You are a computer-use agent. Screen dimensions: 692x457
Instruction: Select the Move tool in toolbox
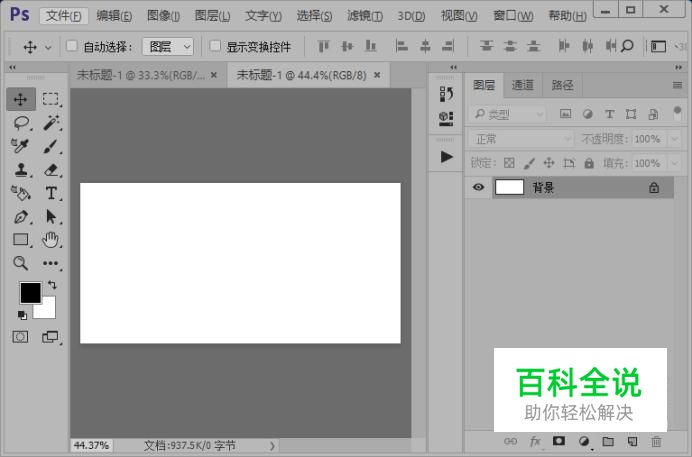pyautogui.click(x=20, y=99)
